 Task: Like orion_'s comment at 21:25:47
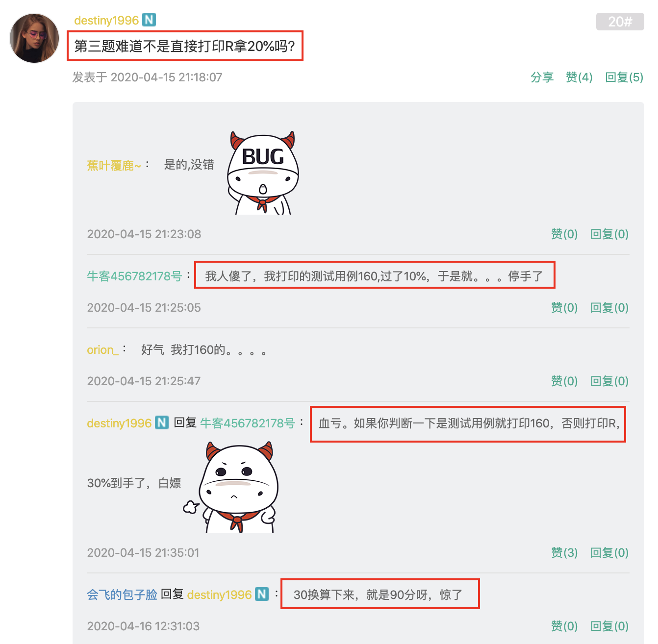564,381
